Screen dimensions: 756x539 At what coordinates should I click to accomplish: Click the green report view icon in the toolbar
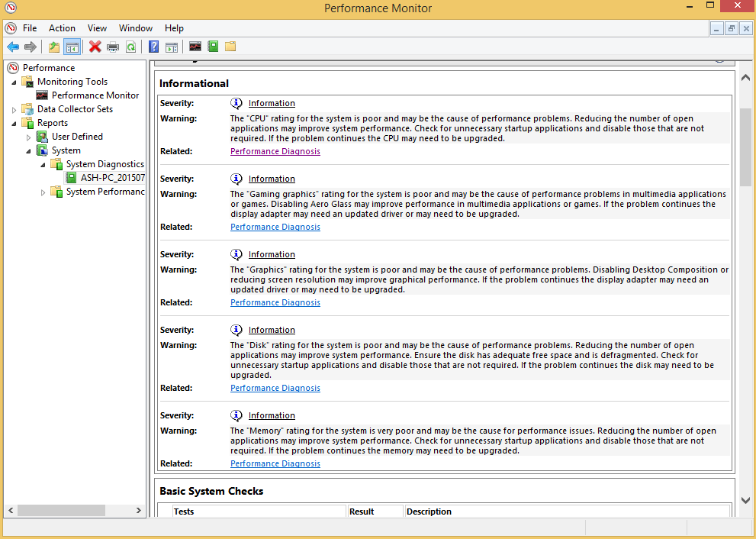point(213,47)
